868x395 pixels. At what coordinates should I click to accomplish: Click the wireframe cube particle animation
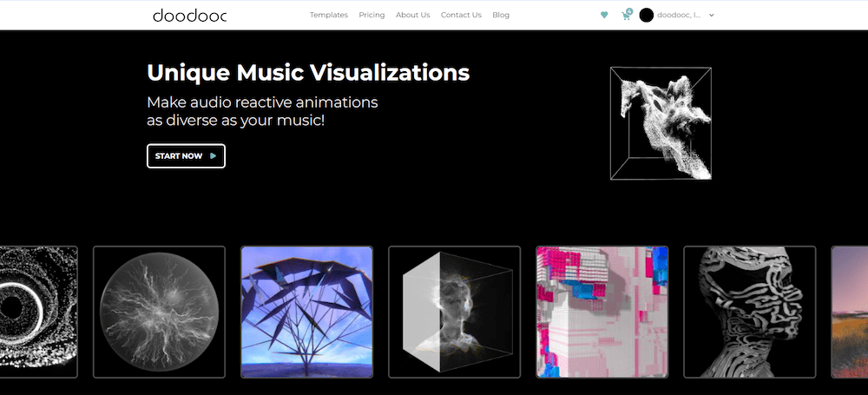(661, 123)
